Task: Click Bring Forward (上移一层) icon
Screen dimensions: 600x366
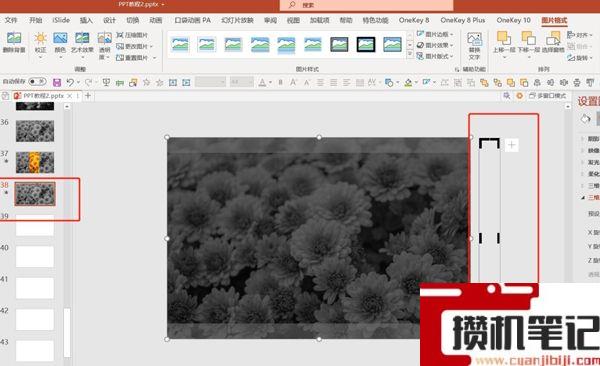Action: pyautogui.click(x=504, y=38)
